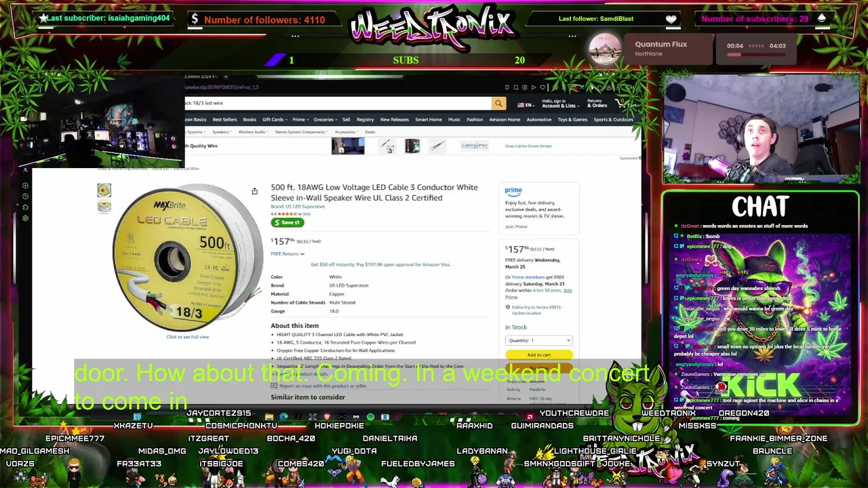Open Fashion in Amazon nav bar
This screenshot has width=868, height=488.
pyautogui.click(x=475, y=119)
